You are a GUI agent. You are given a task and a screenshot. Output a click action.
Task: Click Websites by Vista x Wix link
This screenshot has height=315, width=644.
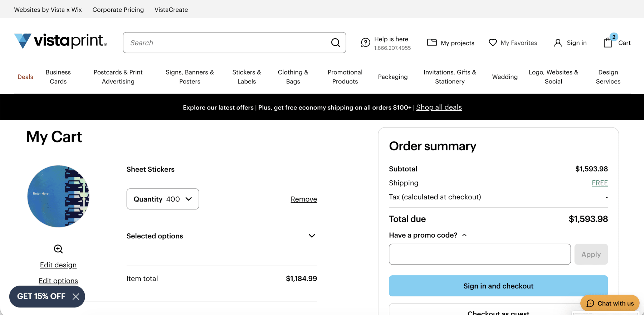click(48, 10)
